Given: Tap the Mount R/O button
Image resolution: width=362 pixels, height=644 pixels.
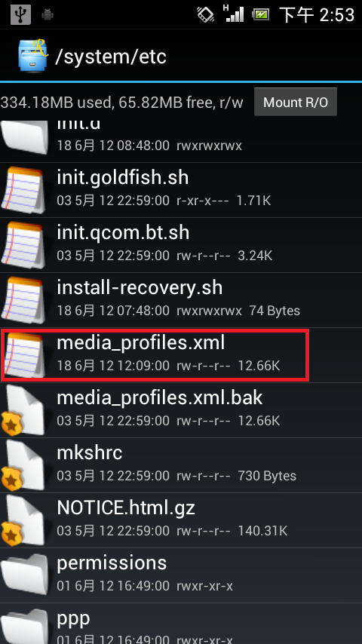Looking at the screenshot, I should (x=296, y=102).
